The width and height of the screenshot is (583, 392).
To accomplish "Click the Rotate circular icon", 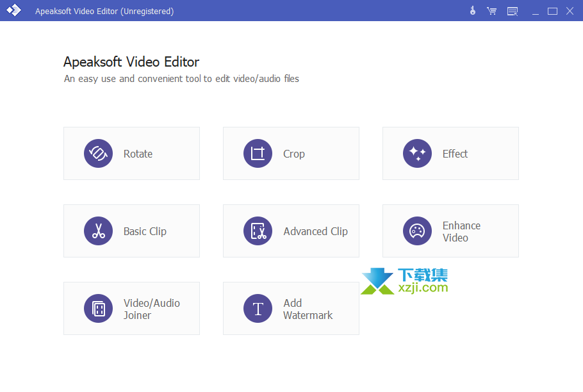I will tap(98, 154).
